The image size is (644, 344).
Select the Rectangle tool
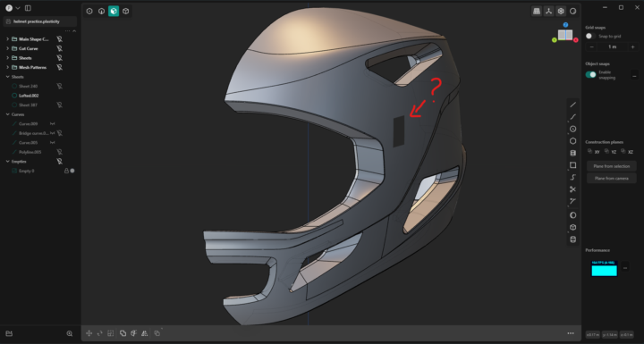pos(573,165)
